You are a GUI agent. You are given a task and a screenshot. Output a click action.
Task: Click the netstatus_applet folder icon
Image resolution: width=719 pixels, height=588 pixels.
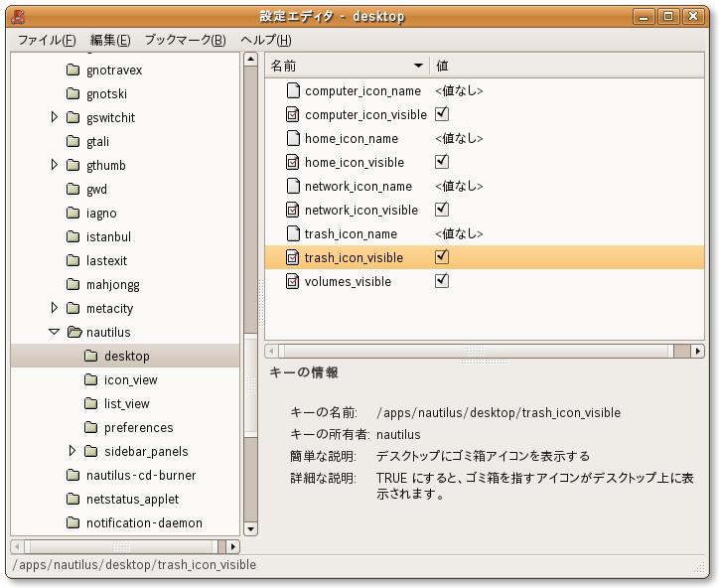click(72, 499)
